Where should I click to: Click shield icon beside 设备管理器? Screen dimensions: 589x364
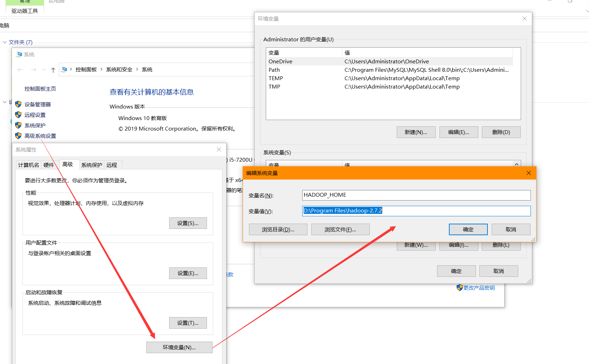18,104
